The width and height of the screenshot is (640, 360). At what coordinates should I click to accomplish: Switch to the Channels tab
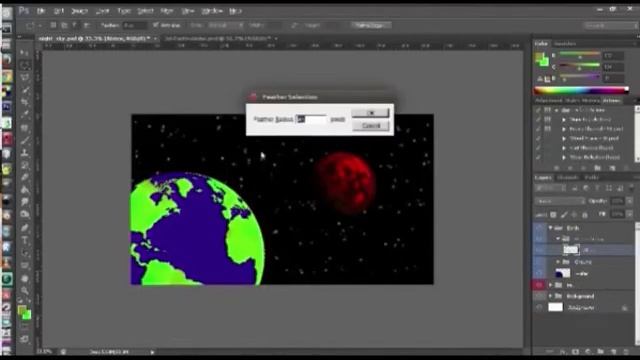(567, 178)
